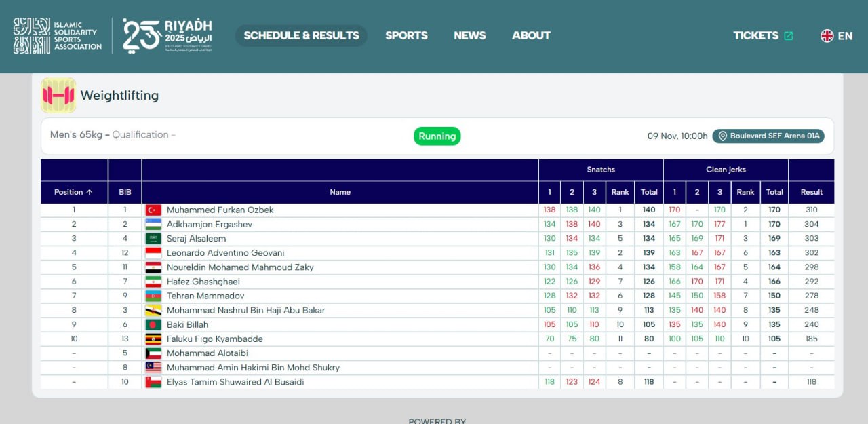Click the external link icon beside Tickets
Image resolution: width=868 pixels, height=424 pixels.
(x=789, y=36)
